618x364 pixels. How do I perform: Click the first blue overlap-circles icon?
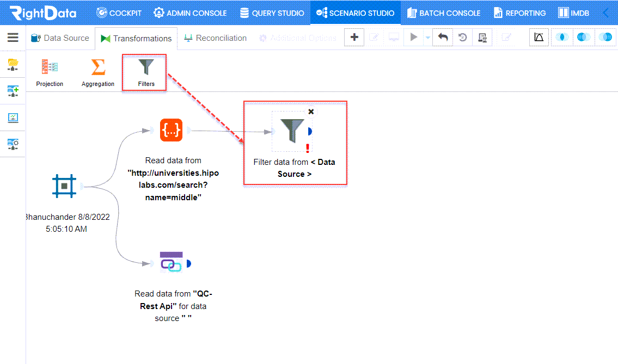561,37
